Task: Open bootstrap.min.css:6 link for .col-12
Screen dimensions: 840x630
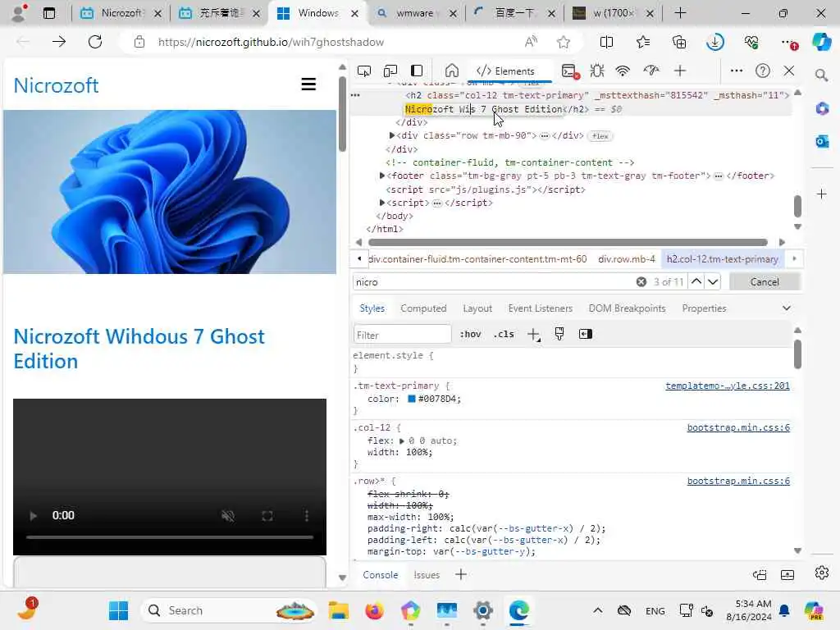Action: tap(738, 427)
